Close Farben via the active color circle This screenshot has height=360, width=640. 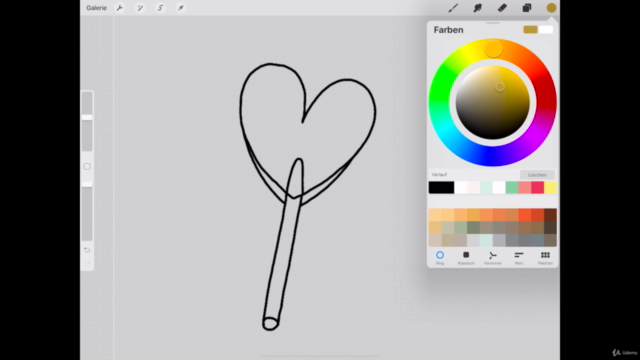(551, 8)
